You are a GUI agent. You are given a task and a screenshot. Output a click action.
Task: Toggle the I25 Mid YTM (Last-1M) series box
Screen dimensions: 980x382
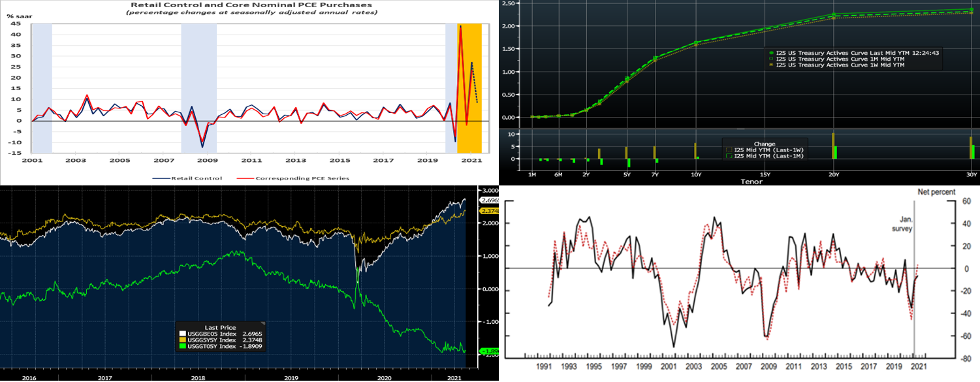pos(729,155)
